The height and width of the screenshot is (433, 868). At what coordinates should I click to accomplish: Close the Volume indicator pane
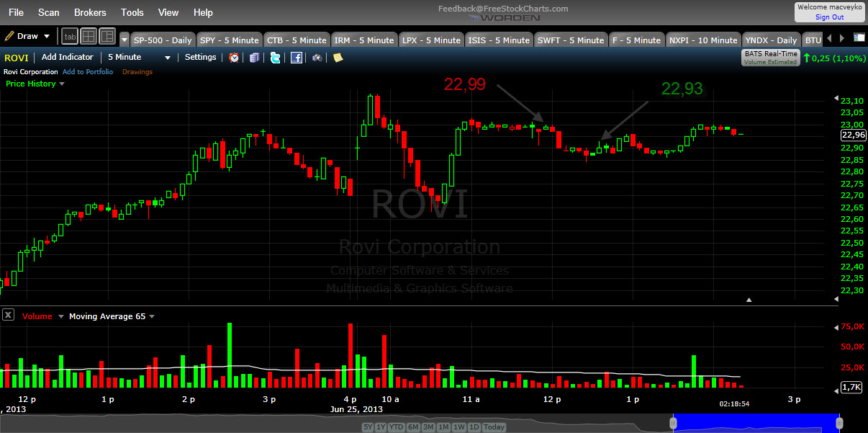point(8,315)
